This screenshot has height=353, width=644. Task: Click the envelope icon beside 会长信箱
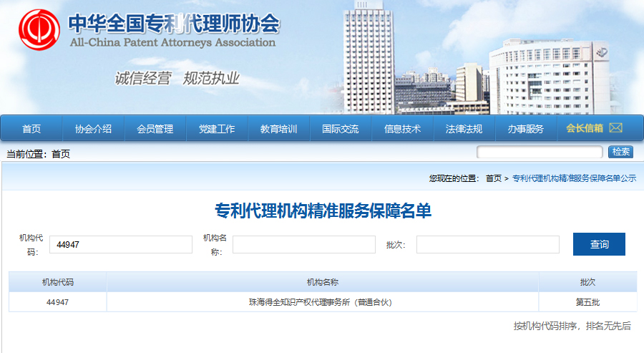[x=615, y=128]
